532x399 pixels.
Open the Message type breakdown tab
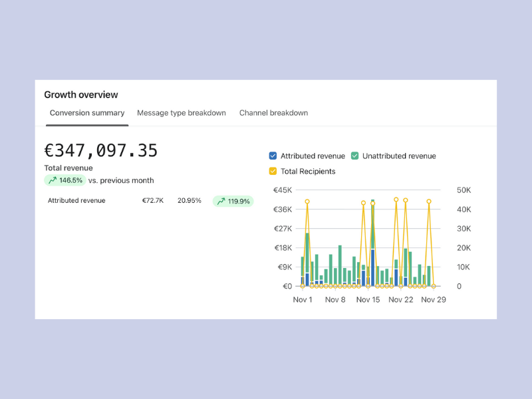pos(182,113)
